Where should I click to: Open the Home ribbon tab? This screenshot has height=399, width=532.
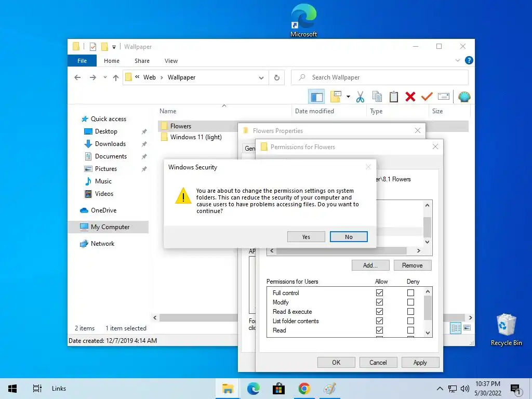(112, 61)
